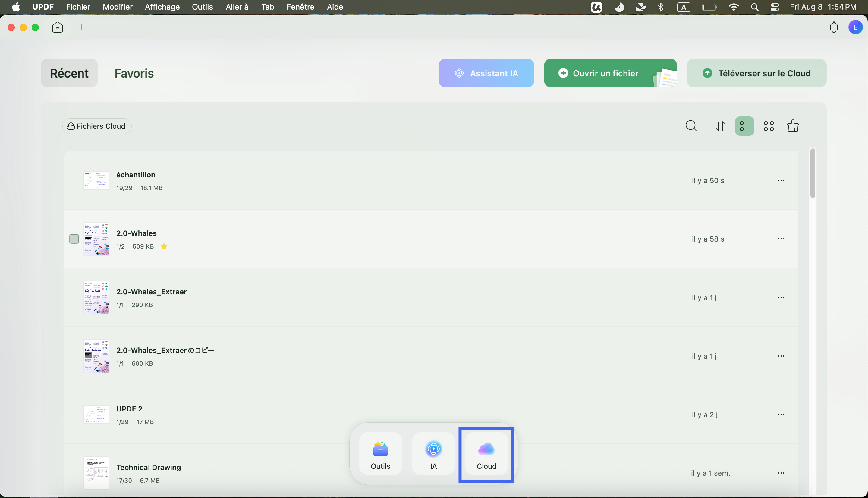Open the Outils toolbox shortcut
Image resolution: width=868 pixels, height=498 pixels.
380,454
